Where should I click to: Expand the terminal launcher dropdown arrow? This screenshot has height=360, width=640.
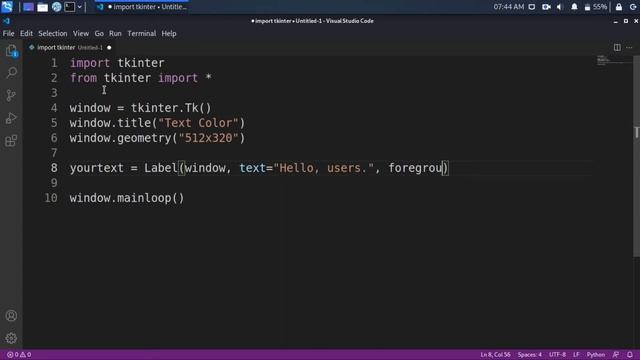[80, 7]
